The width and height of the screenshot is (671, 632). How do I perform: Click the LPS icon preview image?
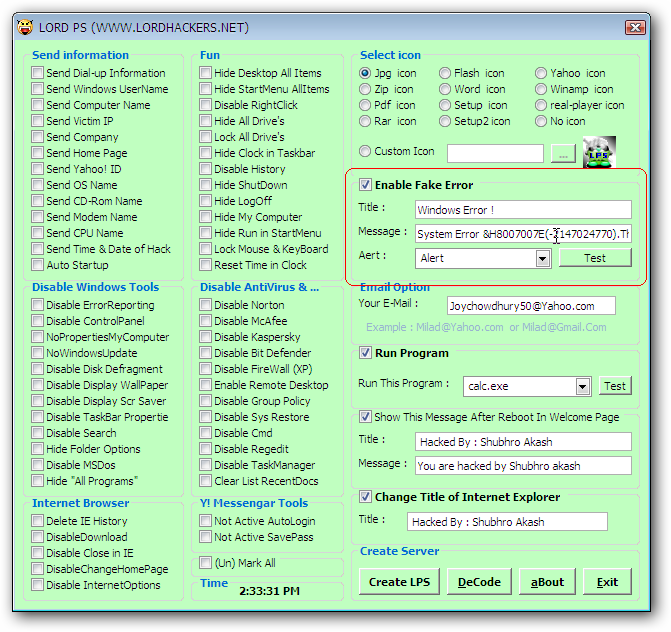(599, 152)
